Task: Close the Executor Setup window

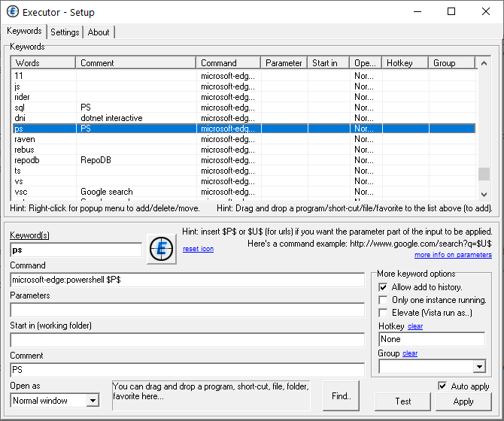Action: 486,11
